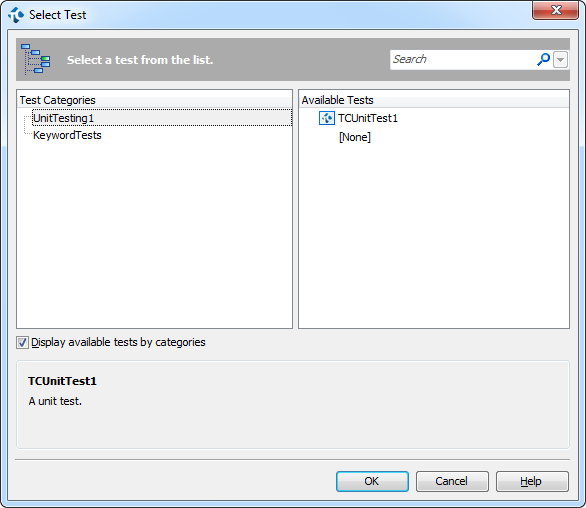Click the 'A unit test.' description text
The width and height of the screenshot is (586, 508).
55,401
